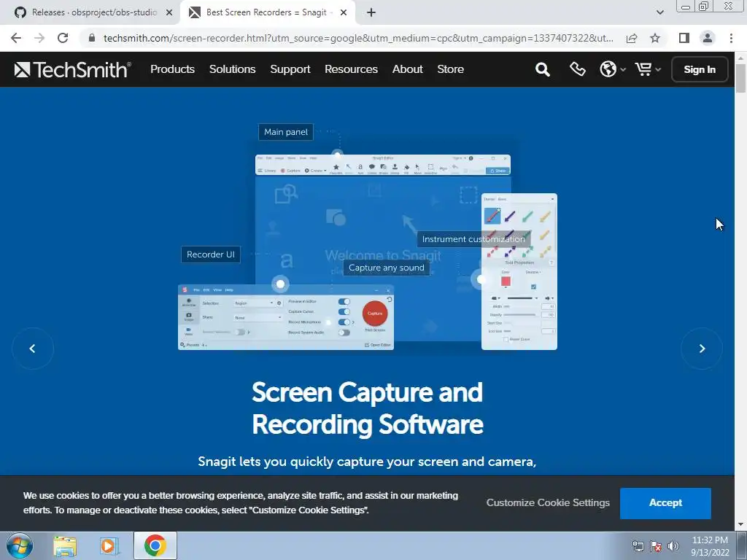The image size is (747, 560).
Task: Open Action Center flag icon
Action: click(x=656, y=546)
